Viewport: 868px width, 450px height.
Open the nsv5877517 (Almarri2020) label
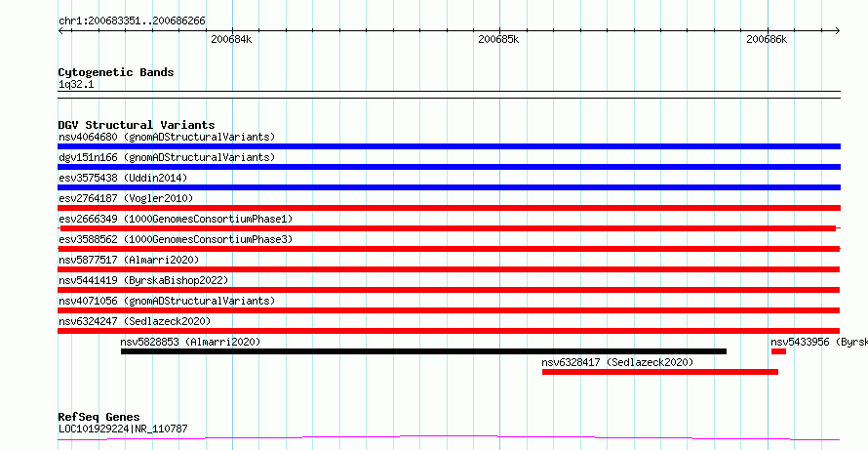[x=129, y=260]
